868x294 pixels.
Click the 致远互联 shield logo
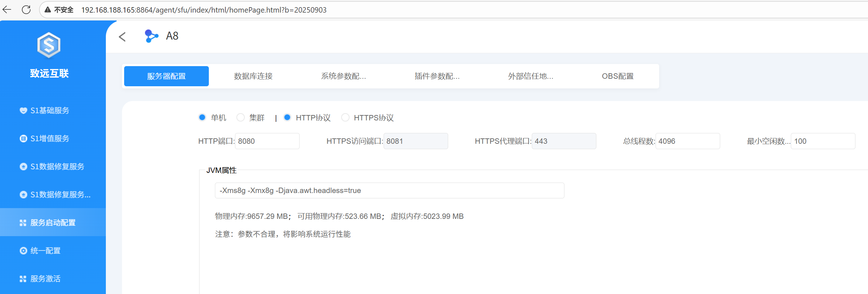pyautogui.click(x=49, y=45)
